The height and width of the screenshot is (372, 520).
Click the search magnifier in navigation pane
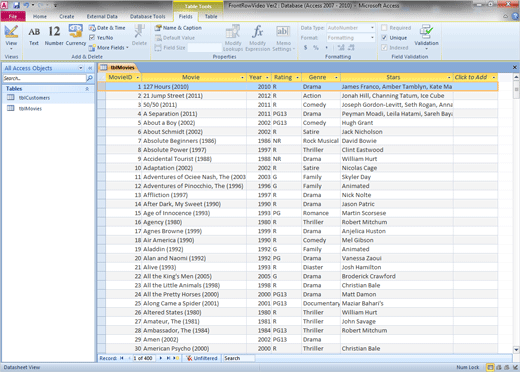[90, 78]
